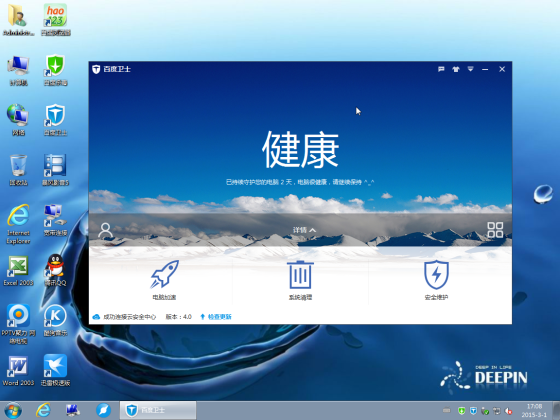Select the Word 2003 desktop shortcut

[x=18, y=370]
